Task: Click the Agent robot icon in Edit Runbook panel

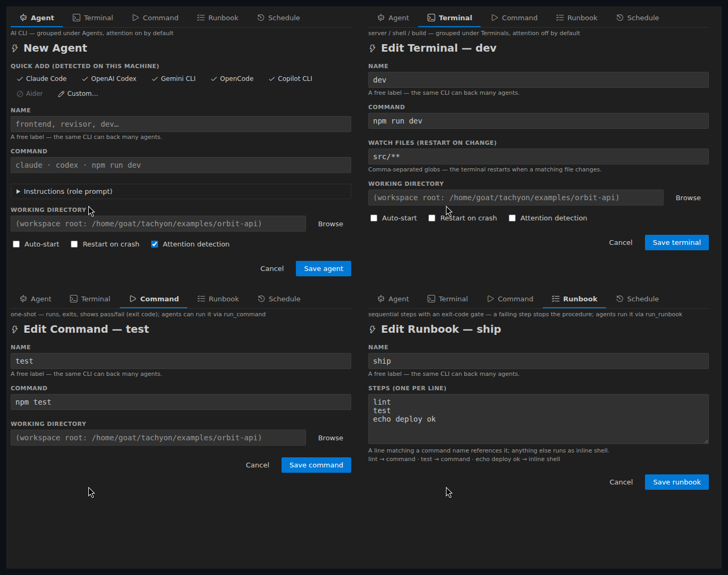Action: tap(381, 299)
